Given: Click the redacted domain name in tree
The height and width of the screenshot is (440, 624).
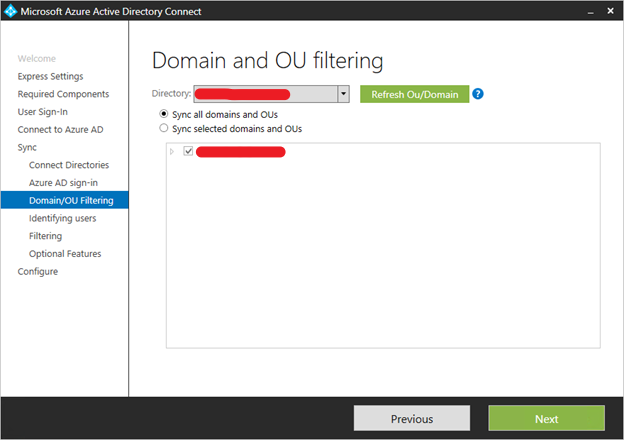Looking at the screenshot, I should click(241, 152).
